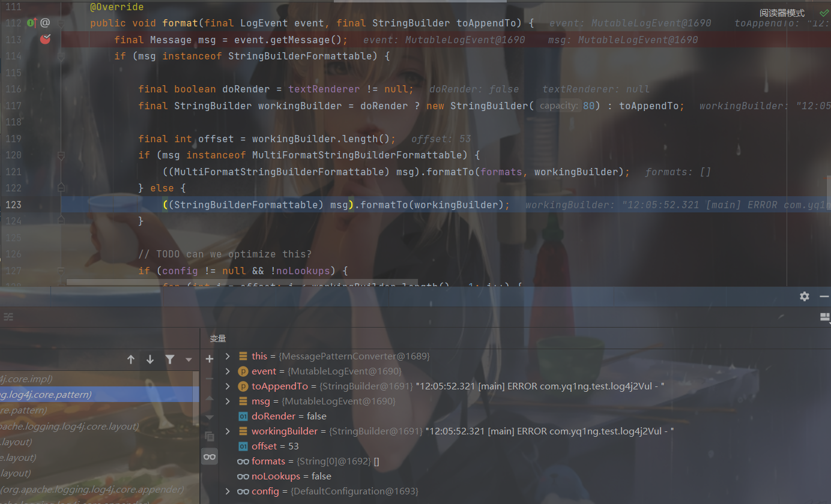Viewport: 831px width, 504px height.
Task: Click 'textRenderer' field reference on line 116
Action: pos(324,89)
